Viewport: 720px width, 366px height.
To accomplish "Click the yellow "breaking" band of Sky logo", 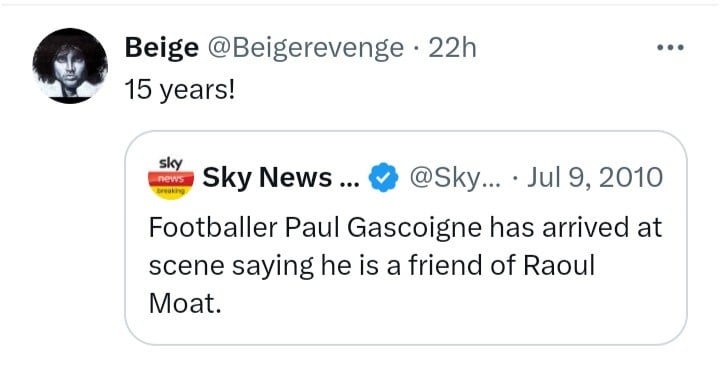I will click(171, 193).
